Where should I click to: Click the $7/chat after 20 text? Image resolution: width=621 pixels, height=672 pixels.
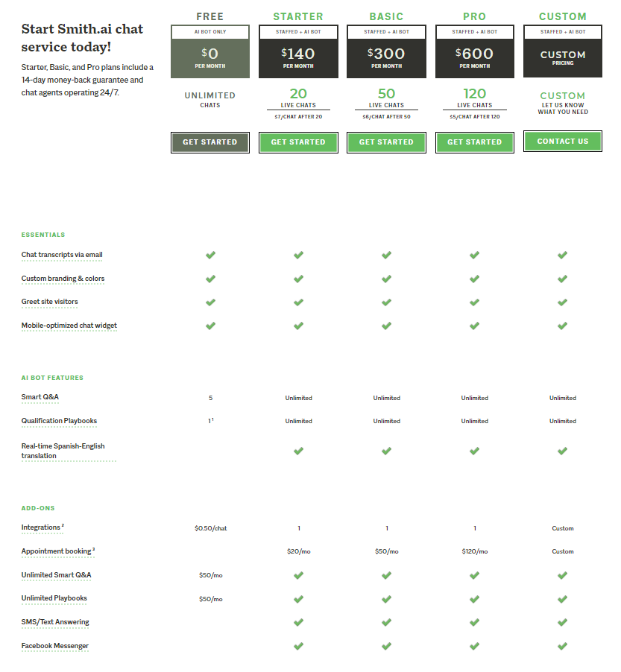click(298, 116)
